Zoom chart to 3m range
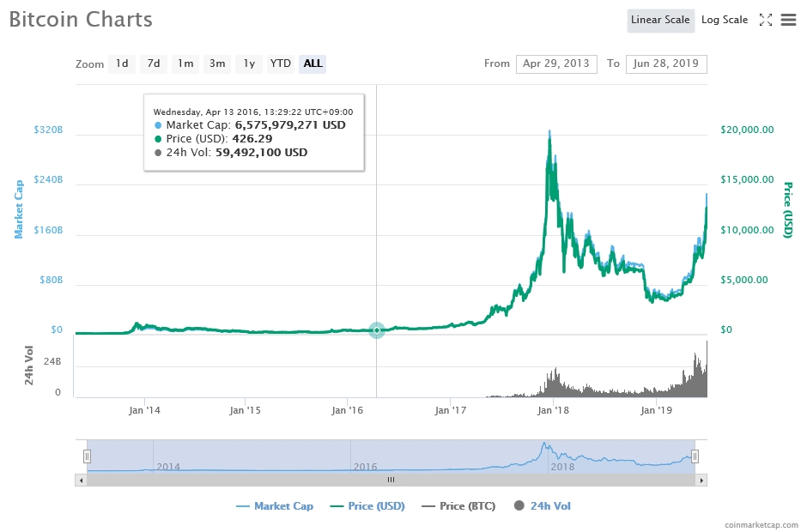 click(217, 63)
